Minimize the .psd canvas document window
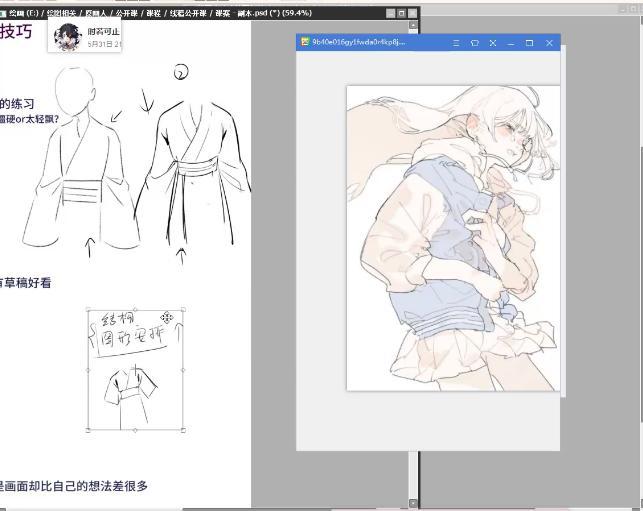This screenshot has height=511, width=643. [x=391, y=14]
